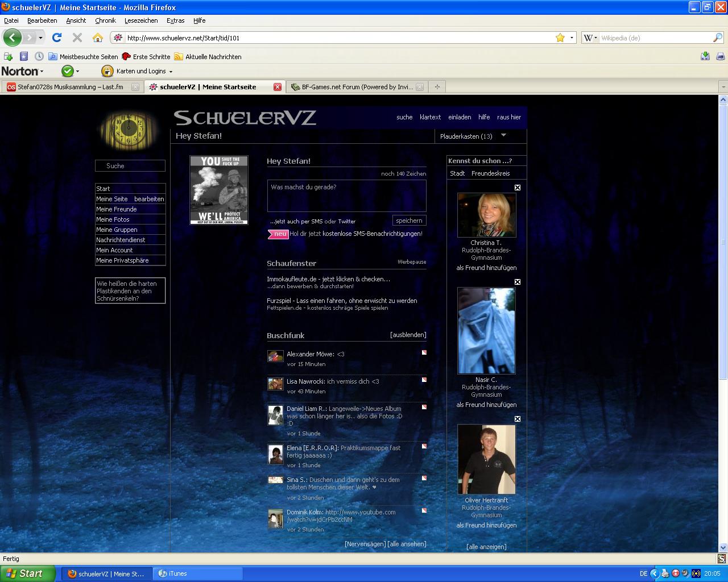The image size is (728, 582).
Task: Click the clock history icon in bookmarks bar
Action: point(39,56)
